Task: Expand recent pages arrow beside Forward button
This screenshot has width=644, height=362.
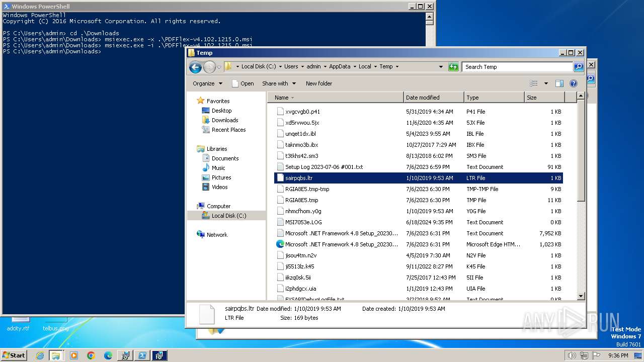Action: (219, 67)
